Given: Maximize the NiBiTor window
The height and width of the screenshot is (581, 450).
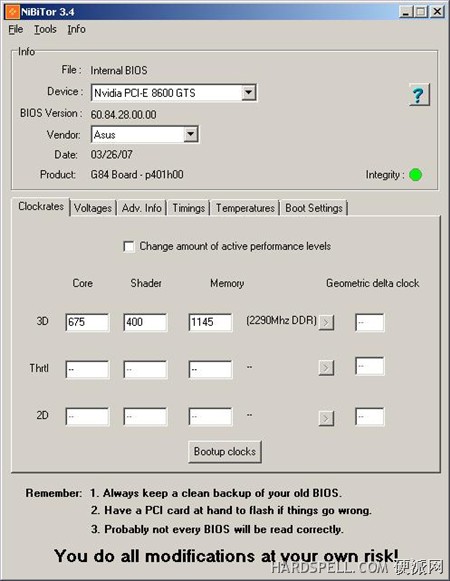Looking at the screenshot, I should point(421,12).
